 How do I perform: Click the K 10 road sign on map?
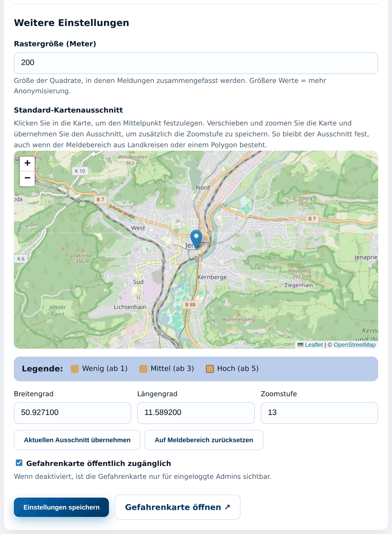(x=80, y=171)
